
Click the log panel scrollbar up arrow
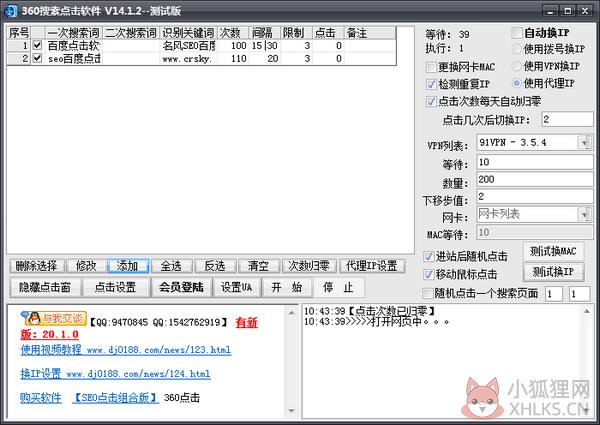pyautogui.click(x=586, y=311)
